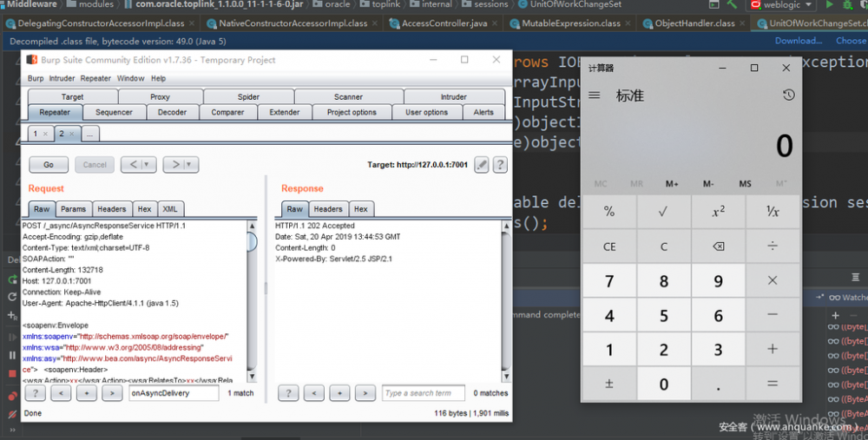The image size is (868, 440).
Task: Open the history-forward dropdown arrow in Repeater
Action: (188, 164)
